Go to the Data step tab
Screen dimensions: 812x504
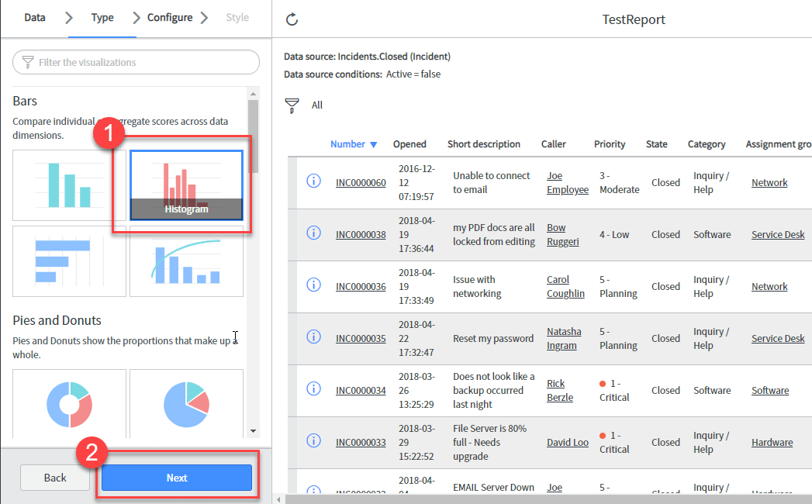point(35,18)
